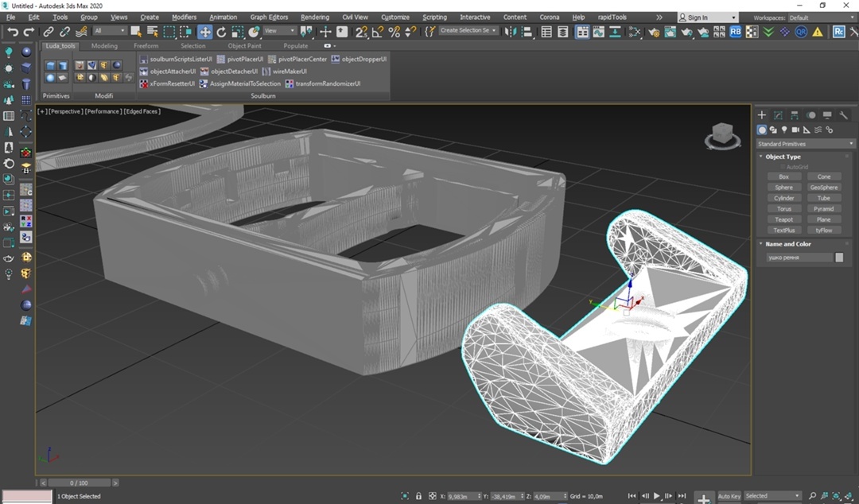Click the Mirror tool icon
The height and width of the screenshot is (504, 859).
511,32
